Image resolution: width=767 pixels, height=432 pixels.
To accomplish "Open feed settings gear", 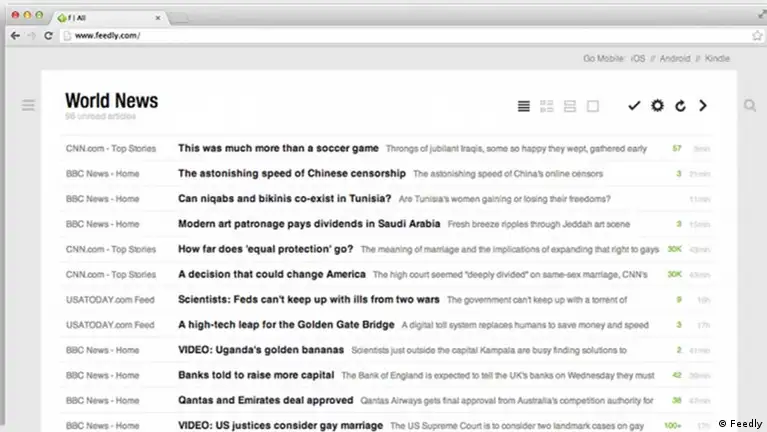I will pos(657,106).
